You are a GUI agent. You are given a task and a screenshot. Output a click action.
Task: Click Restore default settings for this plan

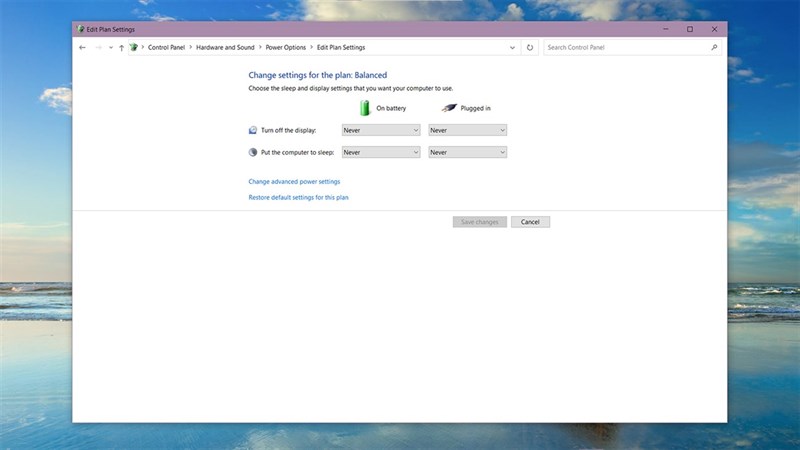(x=298, y=198)
